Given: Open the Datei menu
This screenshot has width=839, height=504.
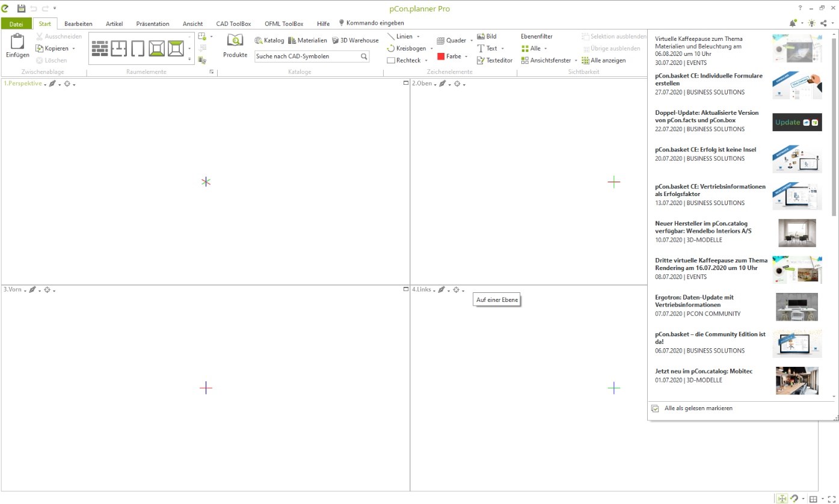Looking at the screenshot, I should (x=16, y=23).
